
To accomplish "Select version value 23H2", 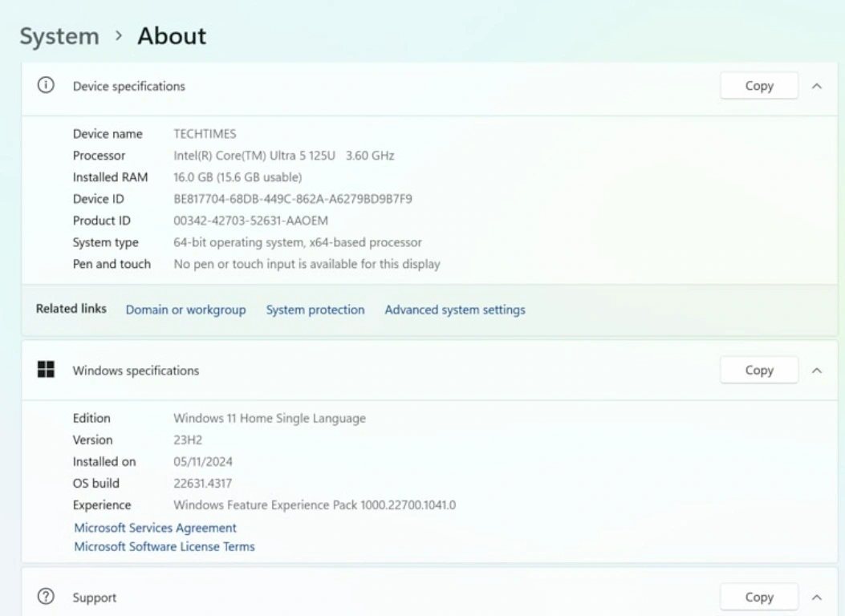I will click(x=188, y=440).
